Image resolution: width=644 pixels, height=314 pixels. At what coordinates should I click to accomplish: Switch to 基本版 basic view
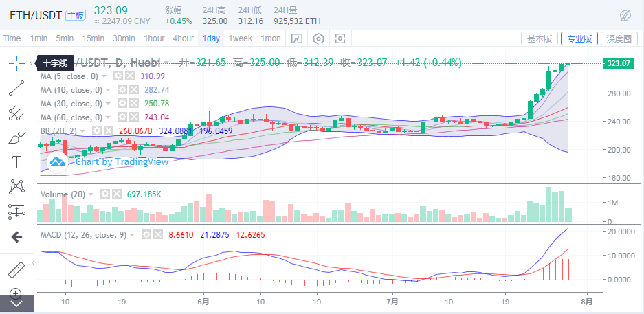tap(539, 38)
